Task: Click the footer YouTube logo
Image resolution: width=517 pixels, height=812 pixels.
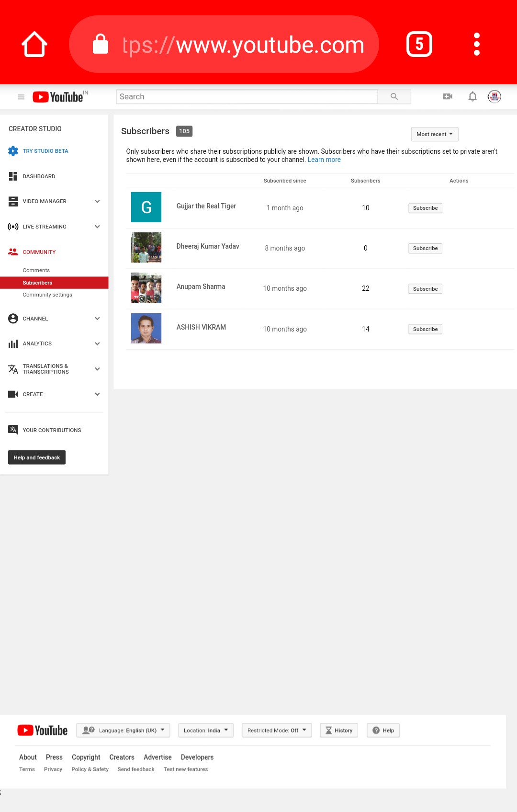Action: point(43,730)
